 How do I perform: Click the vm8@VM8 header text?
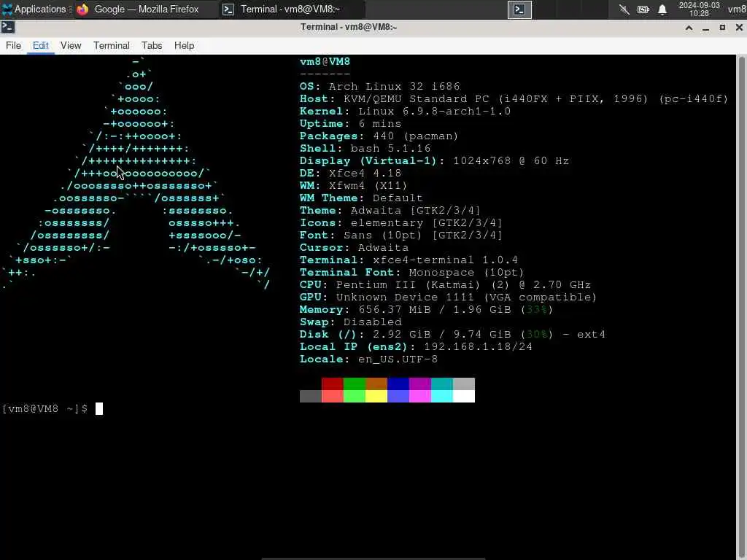325,61
